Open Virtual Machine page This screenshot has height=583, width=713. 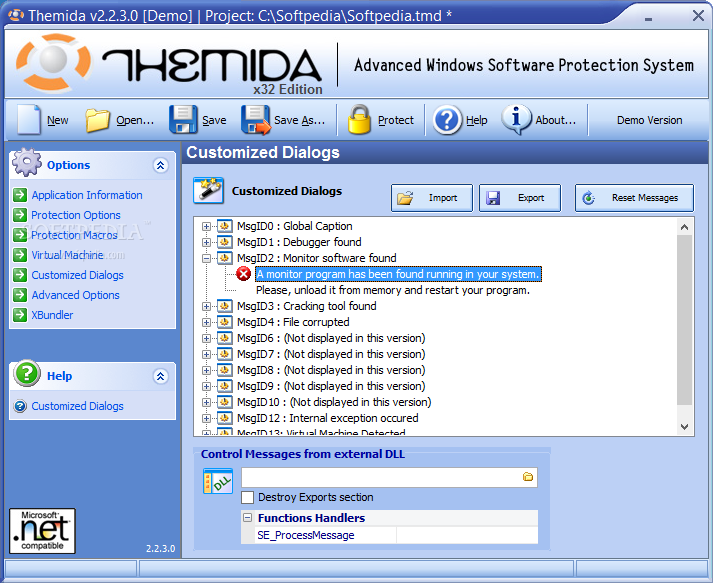(x=67, y=255)
